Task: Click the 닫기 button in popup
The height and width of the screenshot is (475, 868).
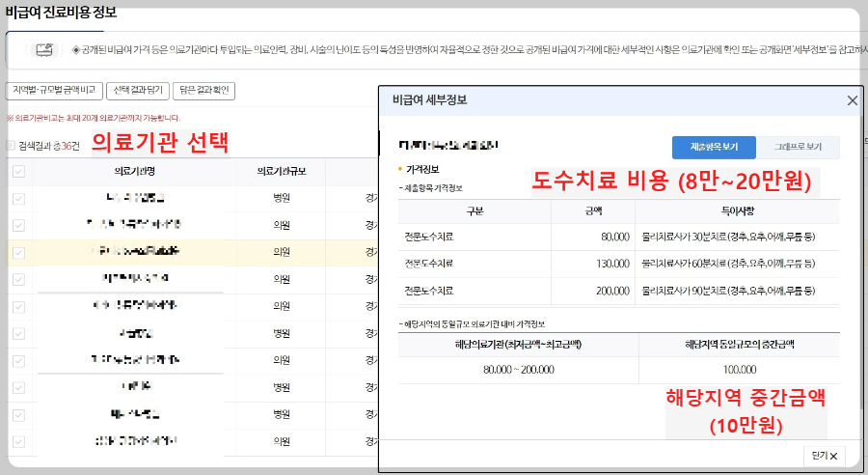Action: 825,456
